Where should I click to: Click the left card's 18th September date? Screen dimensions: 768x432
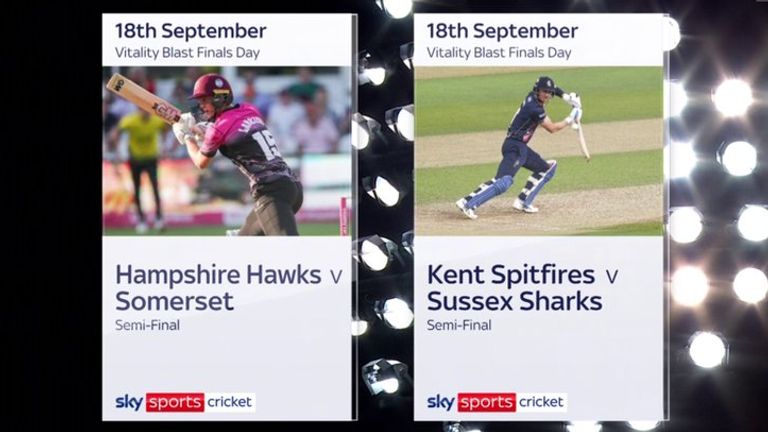pos(191,31)
